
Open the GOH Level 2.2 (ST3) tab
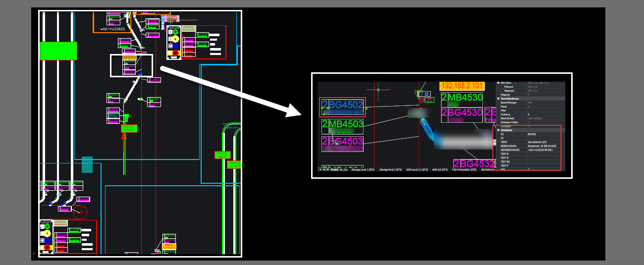click(417, 169)
